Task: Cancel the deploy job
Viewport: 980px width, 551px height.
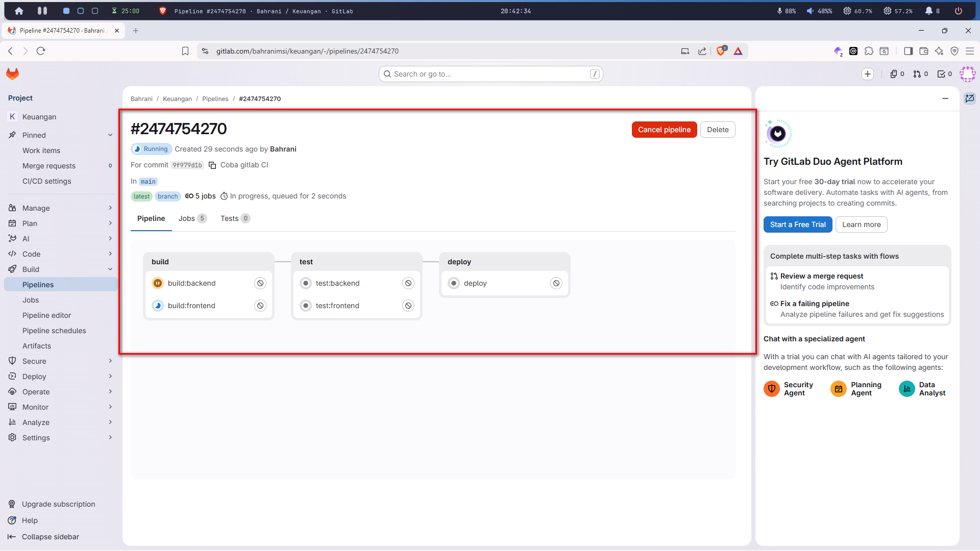Action: [x=556, y=283]
